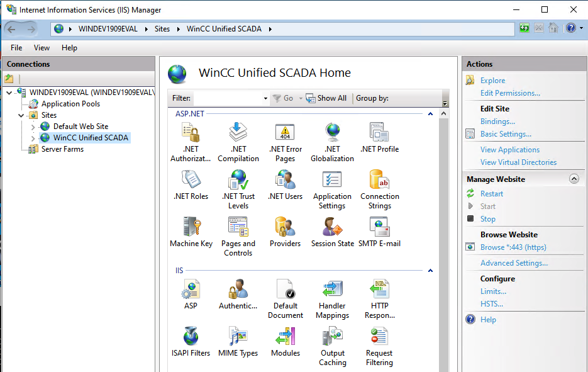The width and height of the screenshot is (588, 372).
Task: Open the ASP feature icon
Action: click(x=191, y=295)
